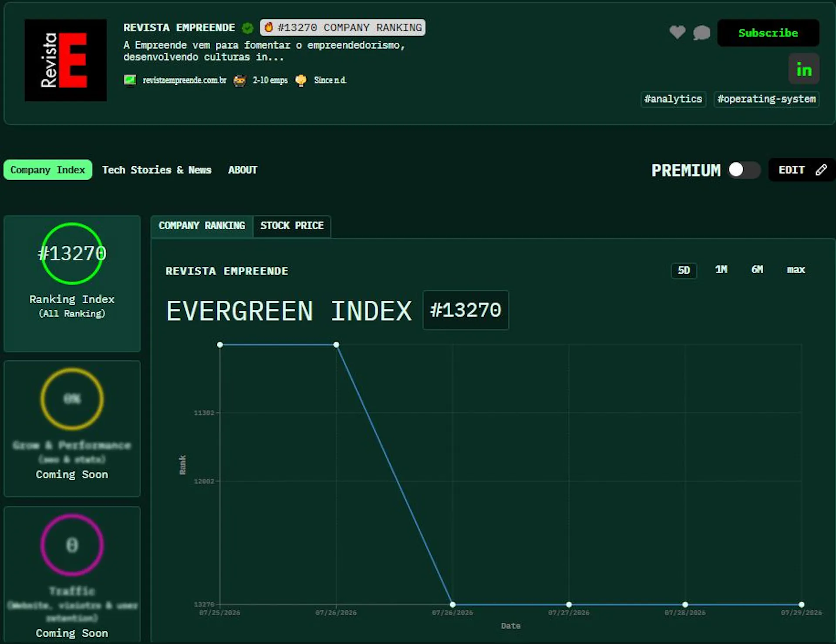This screenshot has width=836, height=644.
Task: Click the employees face icon
Action: pyautogui.click(x=239, y=80)
